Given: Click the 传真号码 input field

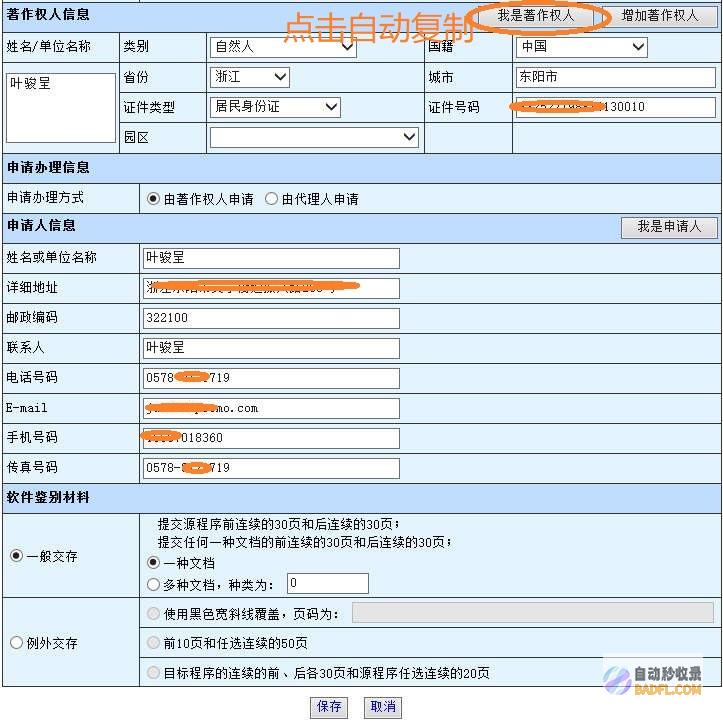Looking at the screenshot, I should (271, 468).
